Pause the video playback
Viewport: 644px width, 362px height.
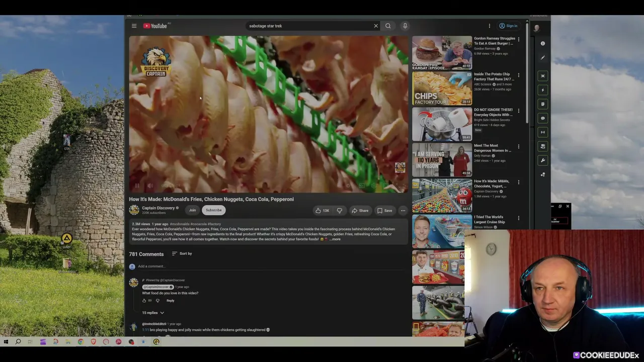(x=137, y=186)
